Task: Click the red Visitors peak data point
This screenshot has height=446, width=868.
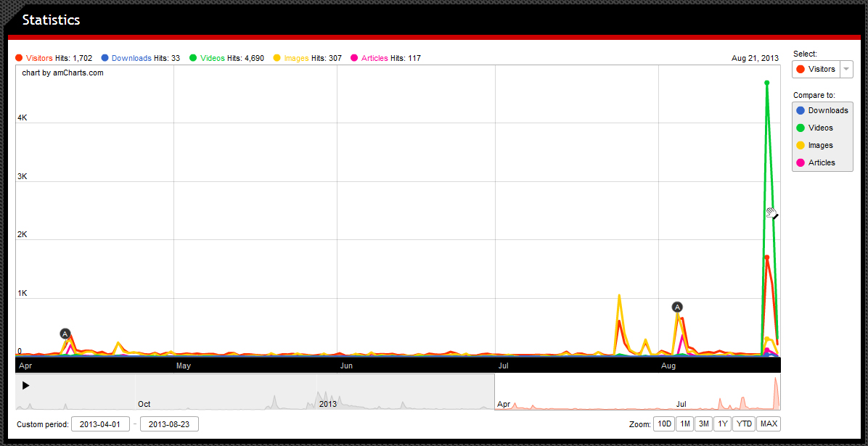Action: click(x=766, y=257)
